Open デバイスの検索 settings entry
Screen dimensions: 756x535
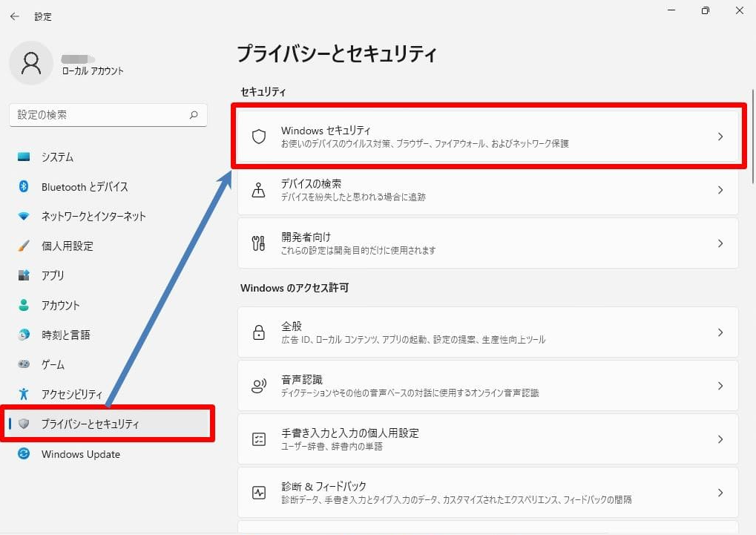488,190
